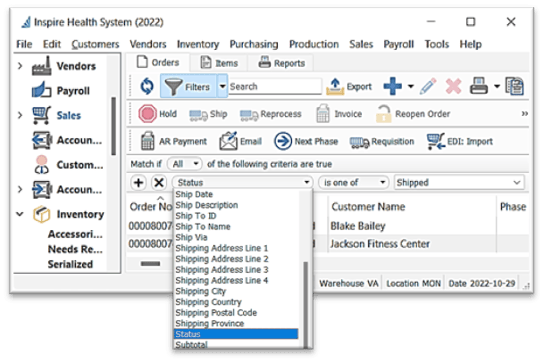Click the Hold stop-sign icon
This screenshot has width=544, height=362.
pos(147,114)
